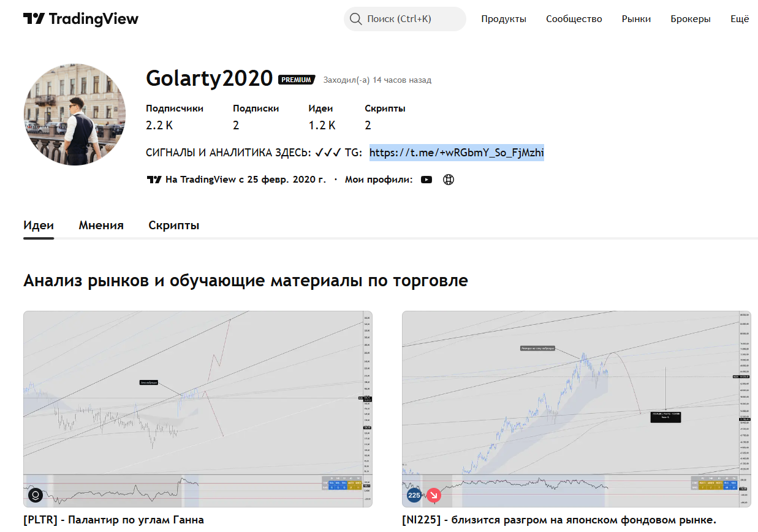Open the Telegram t.me link

(457, 153)
